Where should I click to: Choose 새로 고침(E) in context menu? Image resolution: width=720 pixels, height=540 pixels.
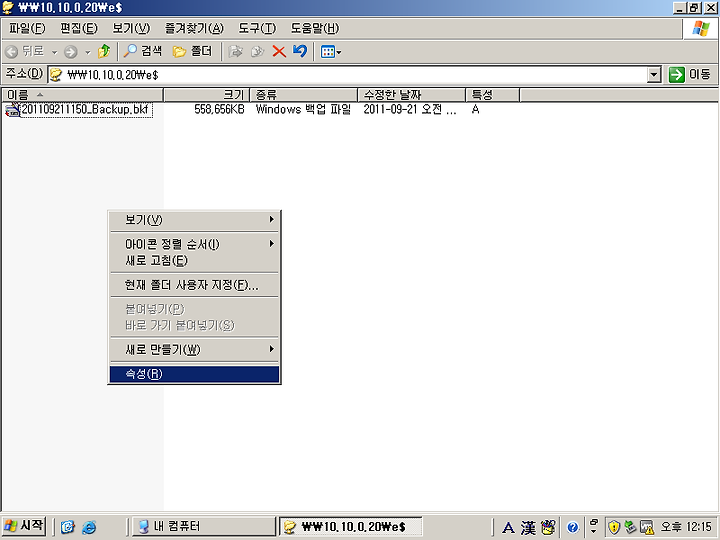coord(194,261)
